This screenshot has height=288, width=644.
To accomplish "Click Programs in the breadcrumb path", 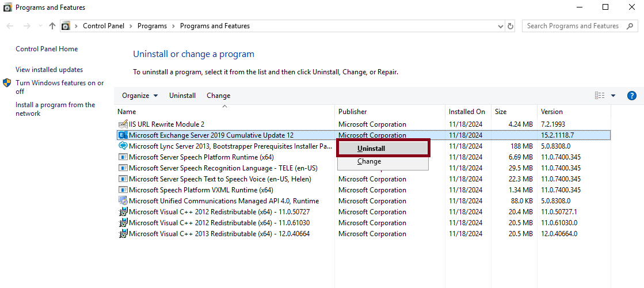I will point(152,26).
